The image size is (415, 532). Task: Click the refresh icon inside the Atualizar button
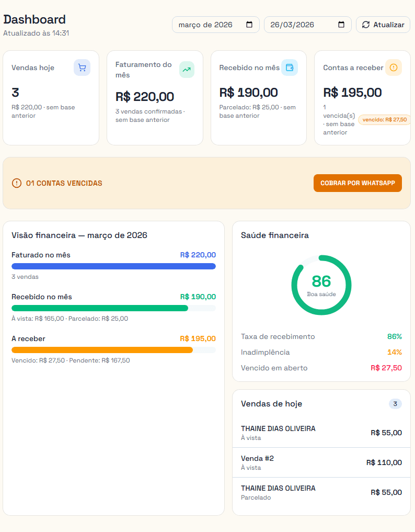tap(367, 24)
